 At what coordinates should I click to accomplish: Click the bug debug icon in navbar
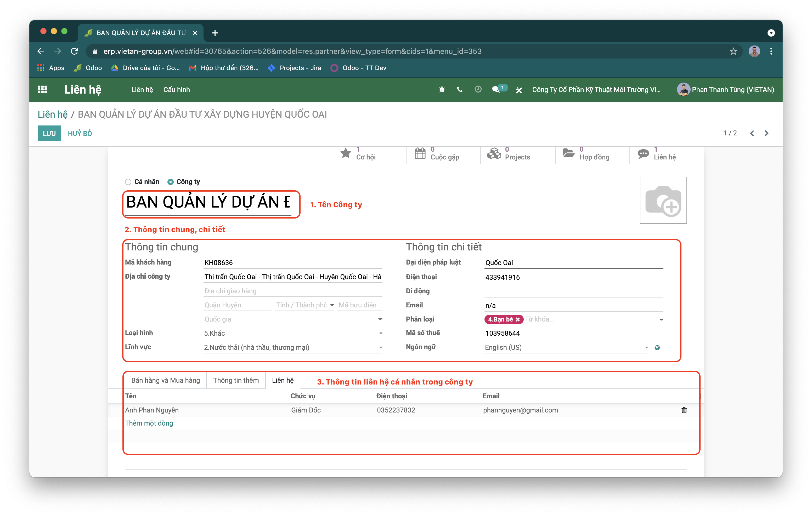coord(442,90)
